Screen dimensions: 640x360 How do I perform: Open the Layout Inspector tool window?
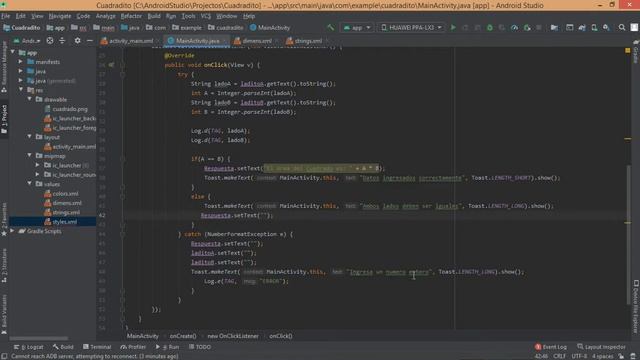(x=601, y=347)
